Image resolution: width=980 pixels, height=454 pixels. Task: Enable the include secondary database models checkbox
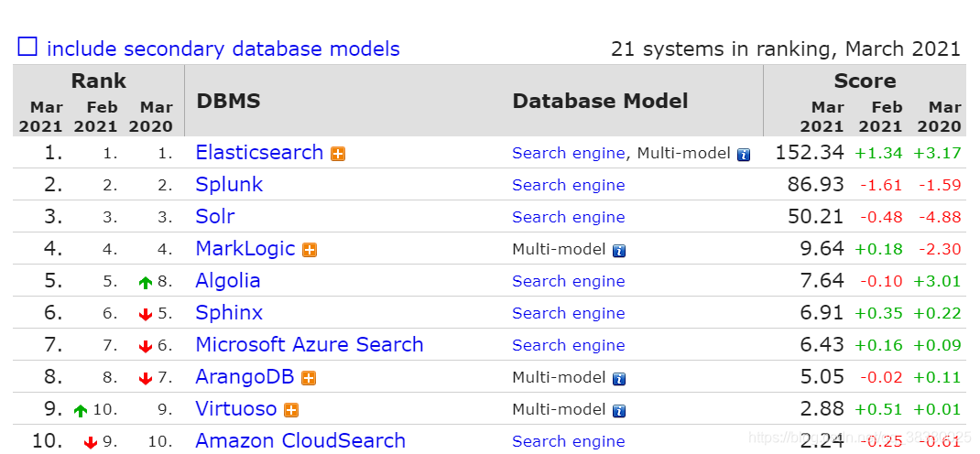click(27, 47)
